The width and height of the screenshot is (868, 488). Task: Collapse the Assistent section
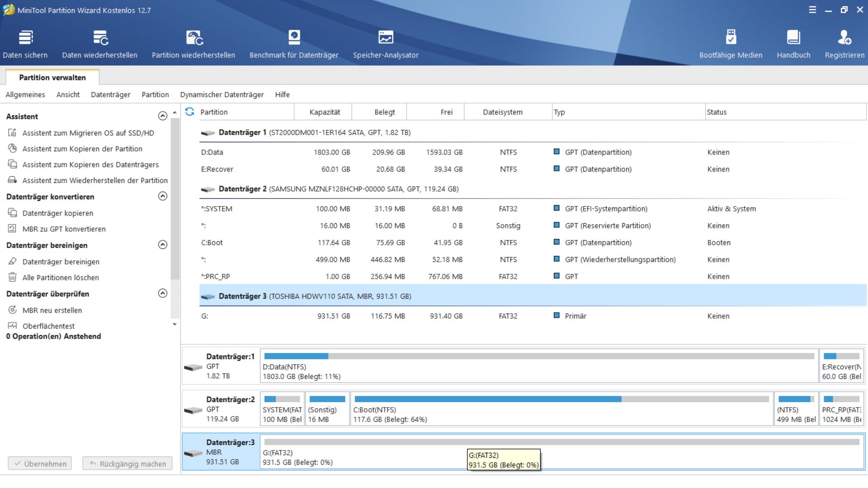pos(163,116)
